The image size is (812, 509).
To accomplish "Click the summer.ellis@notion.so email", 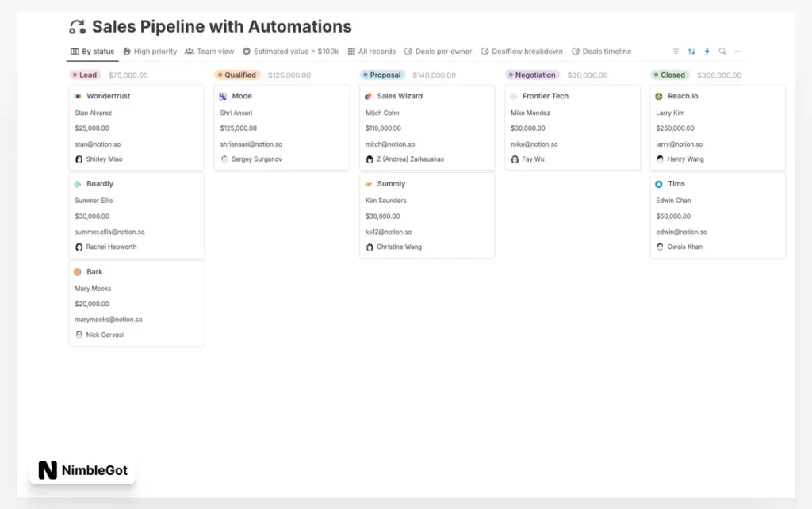I will 109,232.
